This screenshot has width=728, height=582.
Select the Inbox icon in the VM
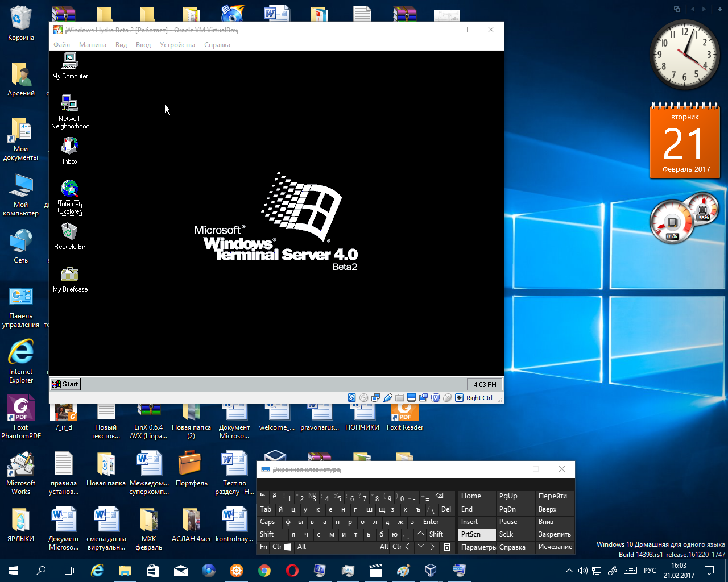pyautogui.click(x=70, y=151)
